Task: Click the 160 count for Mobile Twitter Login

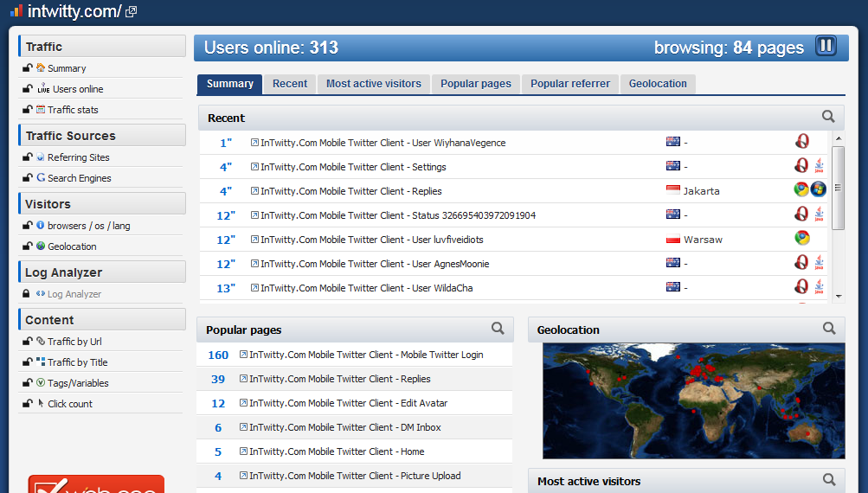Action: tap(218, 355)
